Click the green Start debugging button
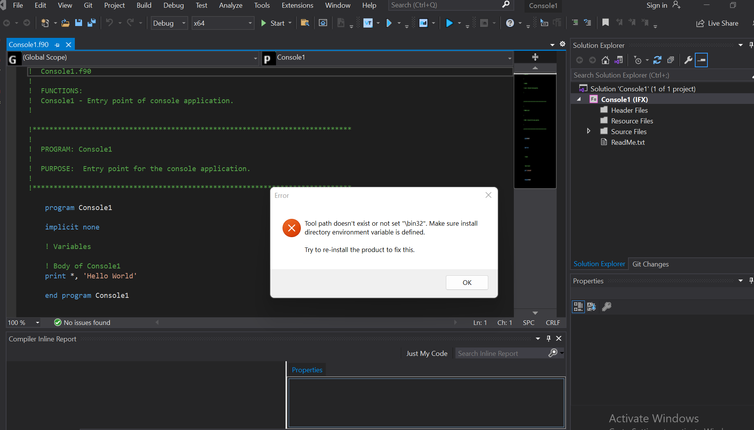The height and width of the screenshot is (430, 754). pyautogui.click(x=273, y=23)
